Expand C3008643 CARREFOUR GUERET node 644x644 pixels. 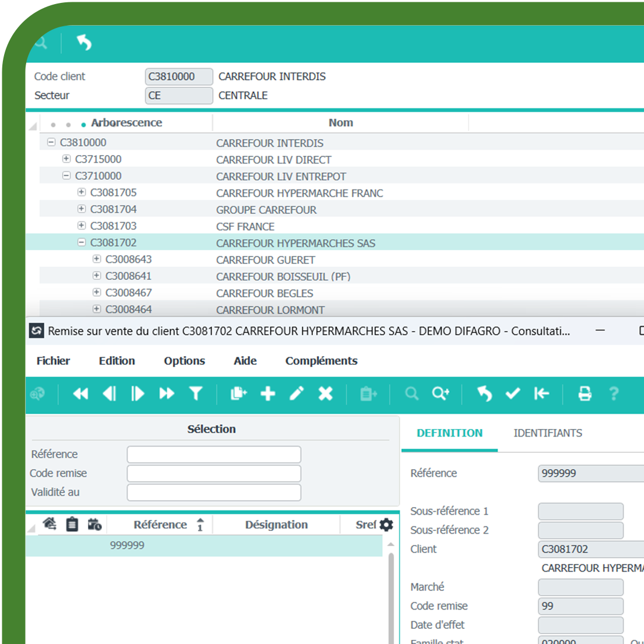[x=97, y=259]
